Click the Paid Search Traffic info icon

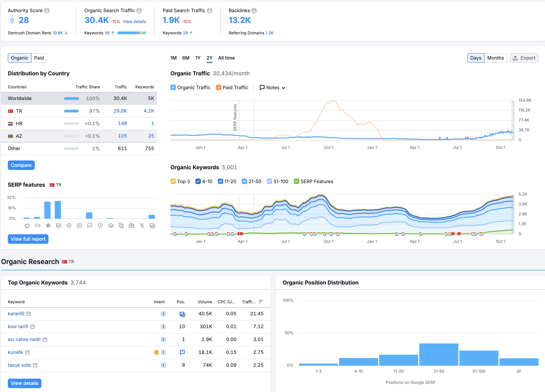pyautogui.click(x=209, y=10)
